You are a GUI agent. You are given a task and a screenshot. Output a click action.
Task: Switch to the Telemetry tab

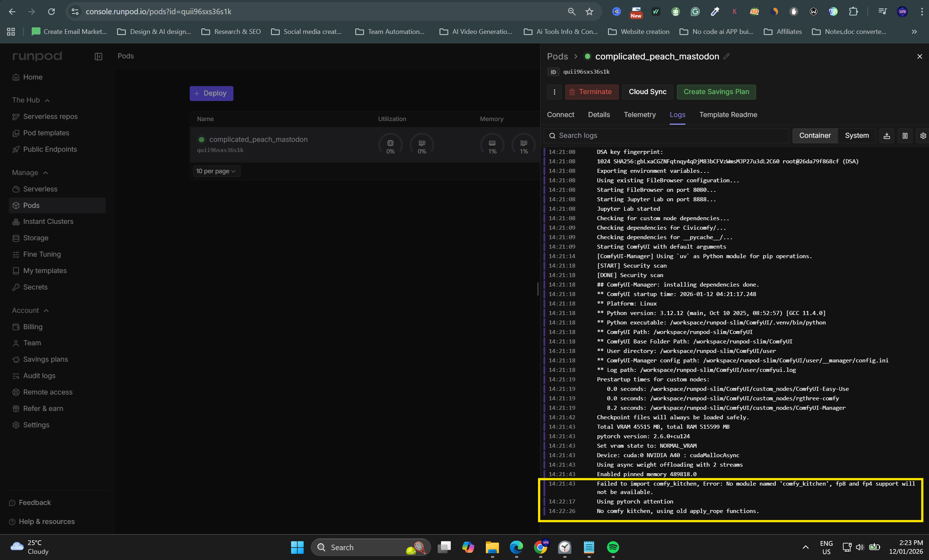click(x=639, y=115)
